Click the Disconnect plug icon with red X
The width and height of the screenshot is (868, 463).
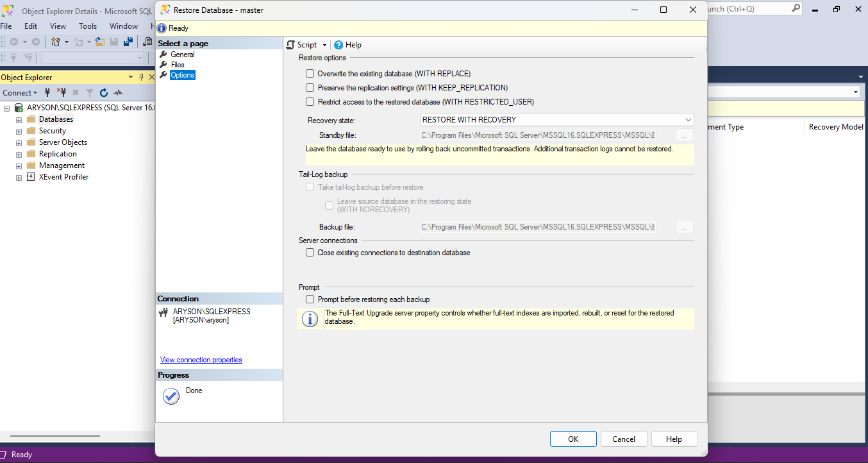point(62,93)
